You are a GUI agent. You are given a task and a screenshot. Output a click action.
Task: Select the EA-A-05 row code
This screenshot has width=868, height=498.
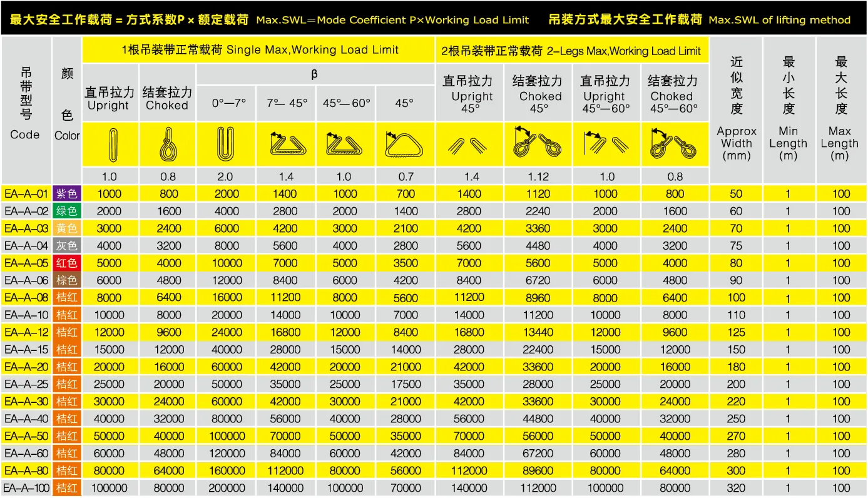tap(26, 263)
